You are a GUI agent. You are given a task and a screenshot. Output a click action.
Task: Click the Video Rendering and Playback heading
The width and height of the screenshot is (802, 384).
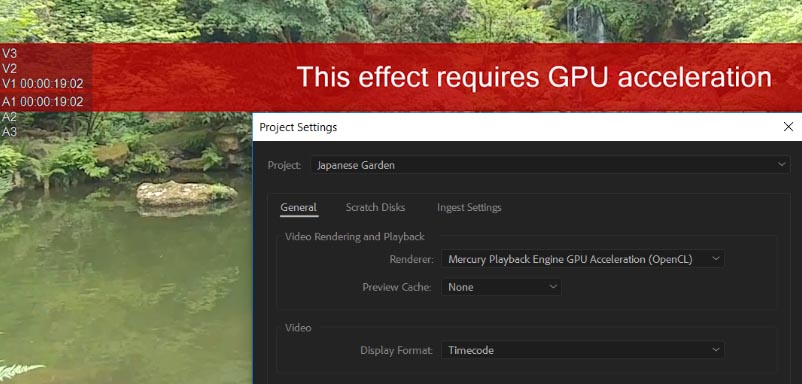click(354, 237)
